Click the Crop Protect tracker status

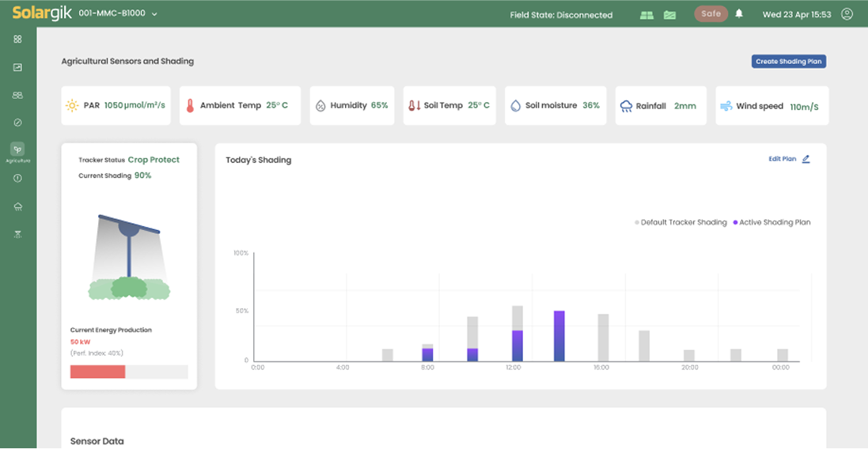pos(154,160)
